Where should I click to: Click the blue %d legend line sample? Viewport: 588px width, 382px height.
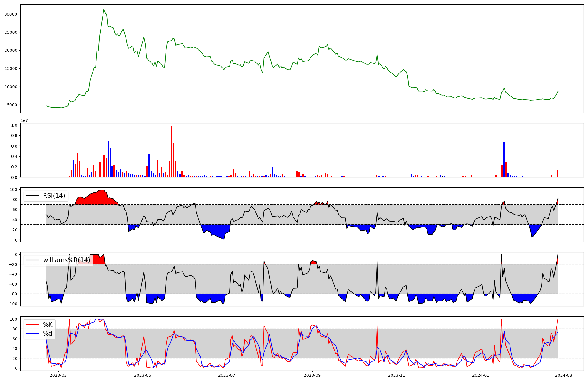click(x=32, y=333)
